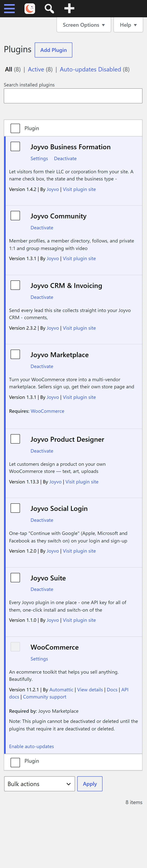Deactivate Joyvo Suite plugin

coord(42,589)
